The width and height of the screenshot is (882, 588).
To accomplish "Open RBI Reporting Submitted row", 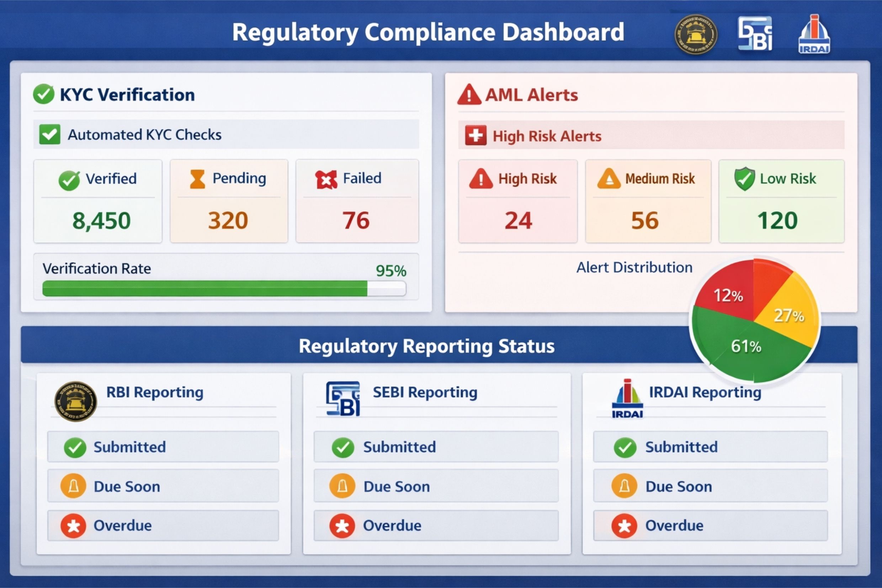I will coord(163,447).
